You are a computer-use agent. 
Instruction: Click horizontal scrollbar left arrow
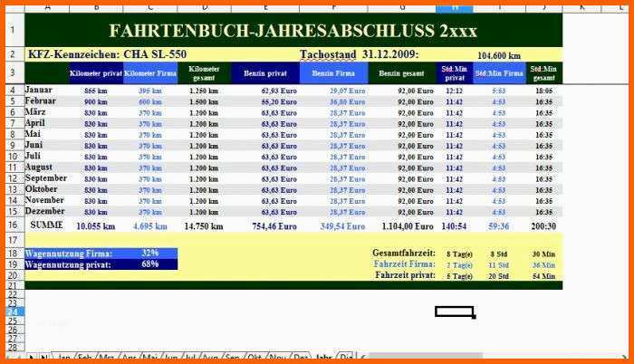tap(363, 357)
